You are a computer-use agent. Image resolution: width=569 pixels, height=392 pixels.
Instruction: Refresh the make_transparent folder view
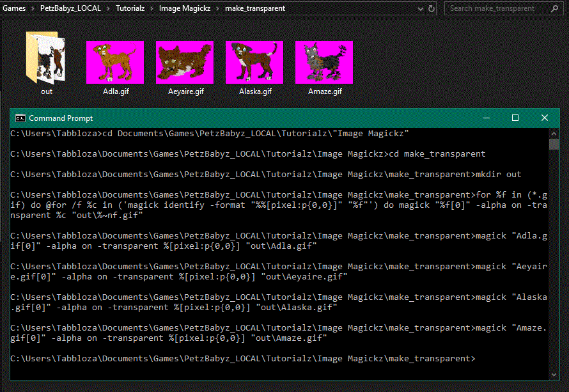(432, 9)
